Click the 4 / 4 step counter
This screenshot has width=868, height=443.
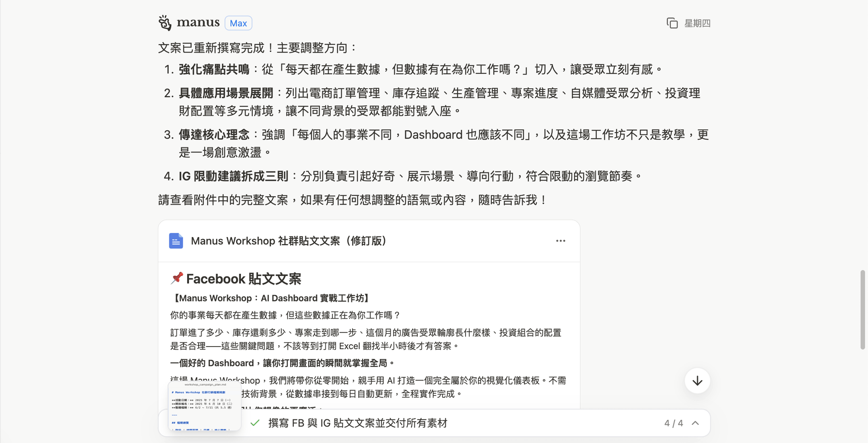click(674, 423)
